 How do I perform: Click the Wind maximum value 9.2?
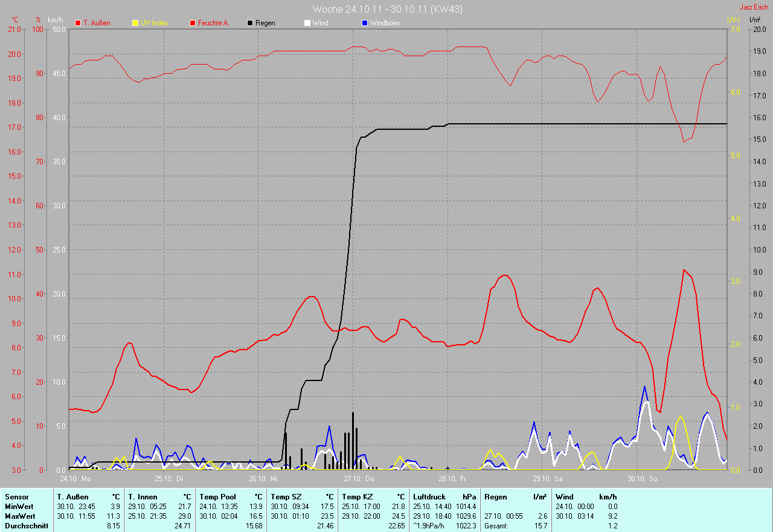click(612, 516)
